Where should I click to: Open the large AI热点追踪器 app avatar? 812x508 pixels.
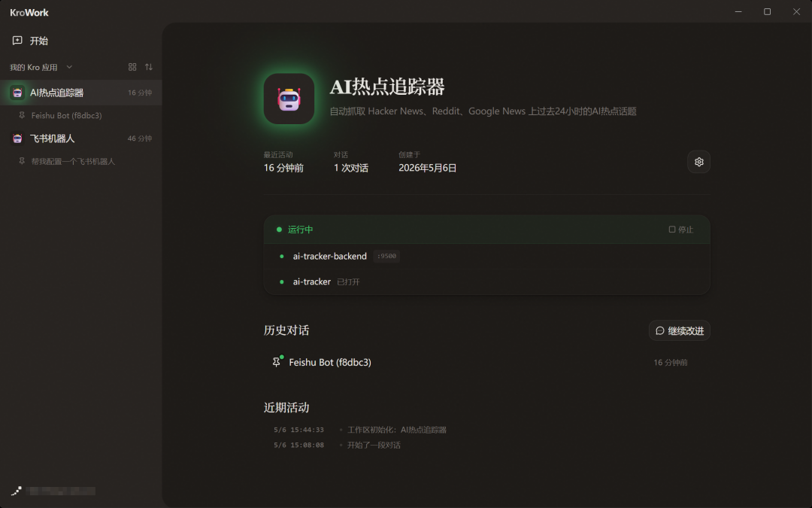pos(289,99)
